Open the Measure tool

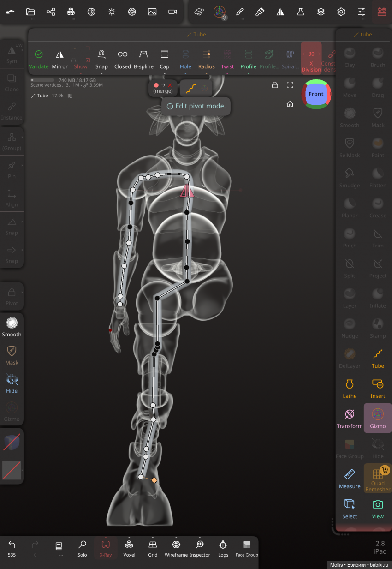pyautogui.click(x=350, y=479)
